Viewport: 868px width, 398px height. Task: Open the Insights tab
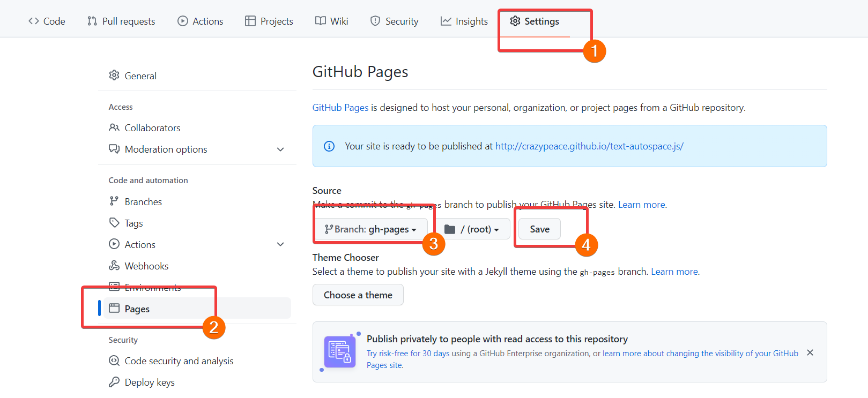tap(464, 21)
